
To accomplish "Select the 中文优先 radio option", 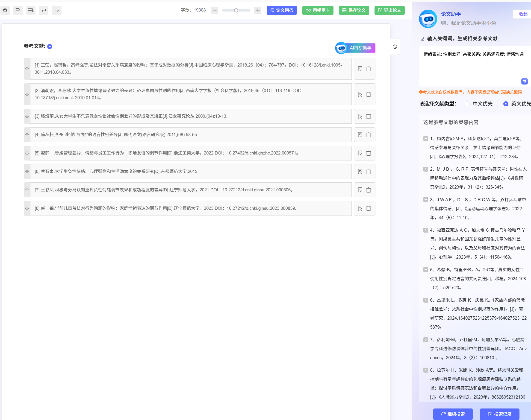I will (467, 104).
